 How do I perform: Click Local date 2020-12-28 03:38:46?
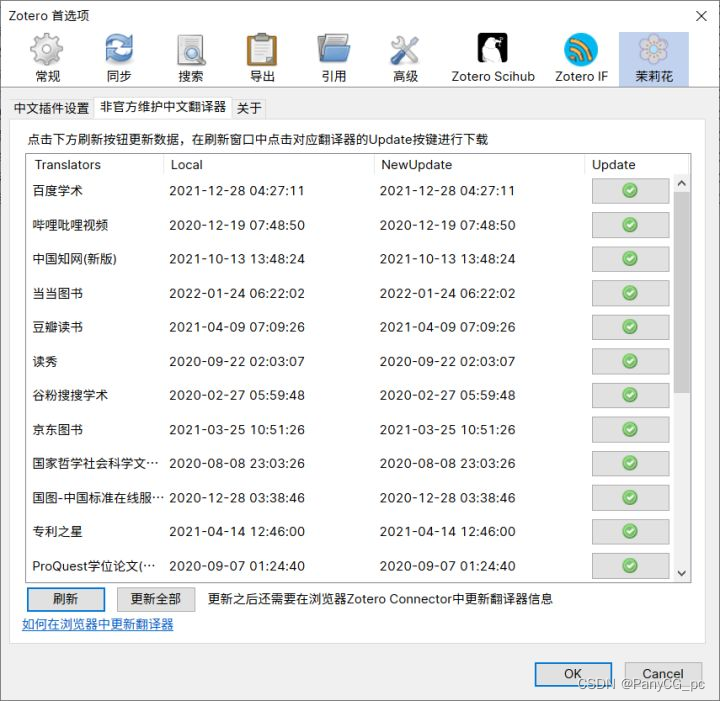[236, 498]
